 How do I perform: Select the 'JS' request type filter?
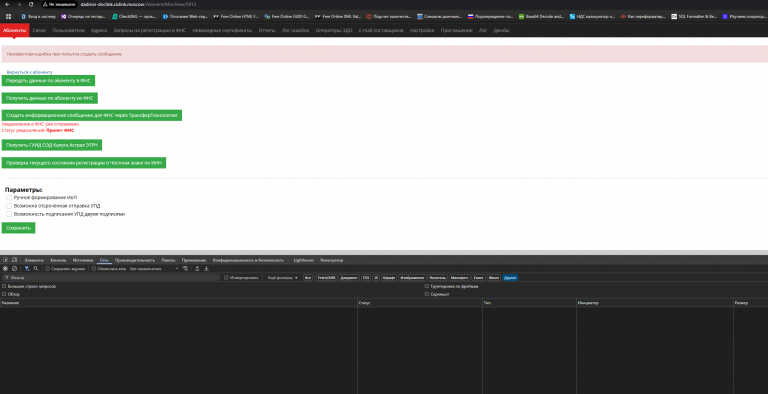point(376,278)
